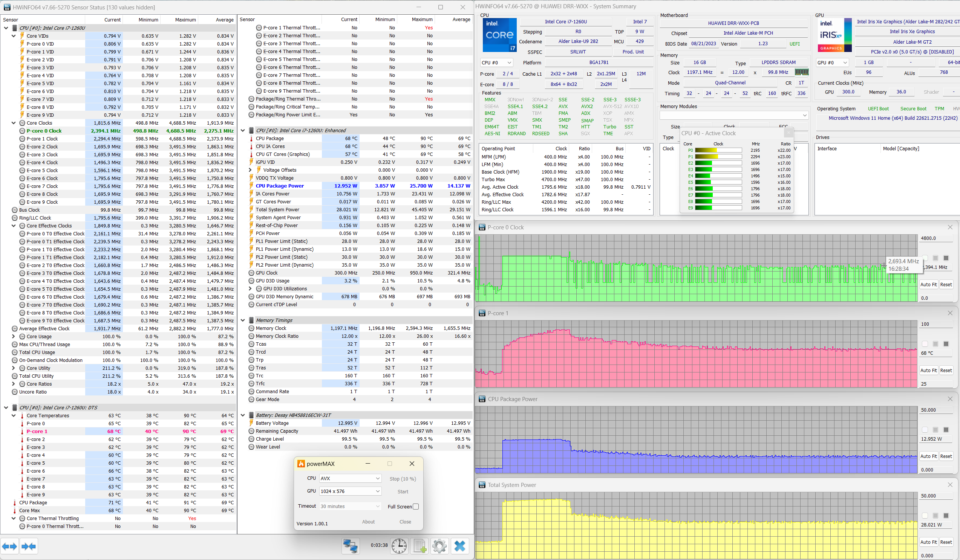Expand the Voltage Offsets sensor group
960x560 pixels.
(x=250, y=170)
